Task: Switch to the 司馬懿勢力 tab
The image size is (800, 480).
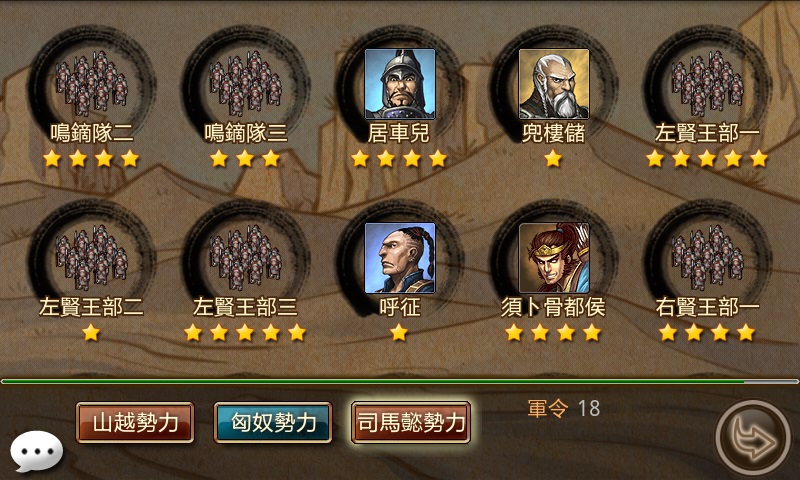Action: 411,422
